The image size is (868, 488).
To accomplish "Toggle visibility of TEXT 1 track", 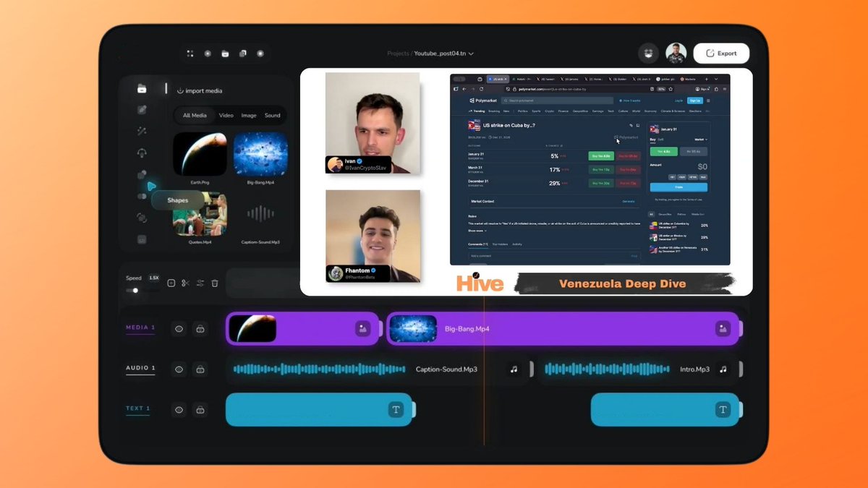I will coord(179,409).
